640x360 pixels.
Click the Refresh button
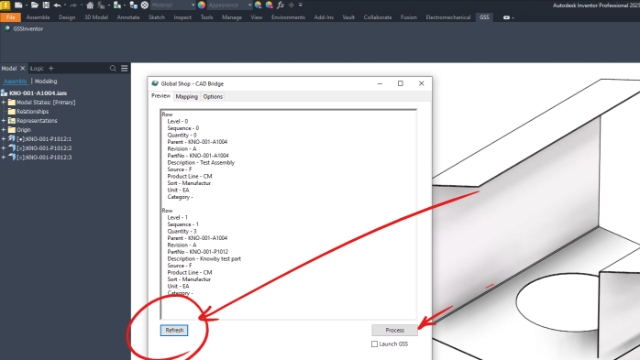(x=174, y=330)
